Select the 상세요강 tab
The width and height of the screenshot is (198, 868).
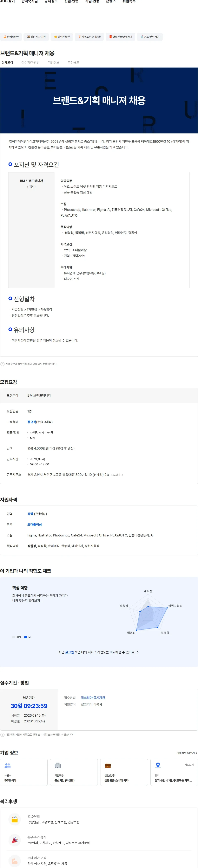click(x=7, y=63)
